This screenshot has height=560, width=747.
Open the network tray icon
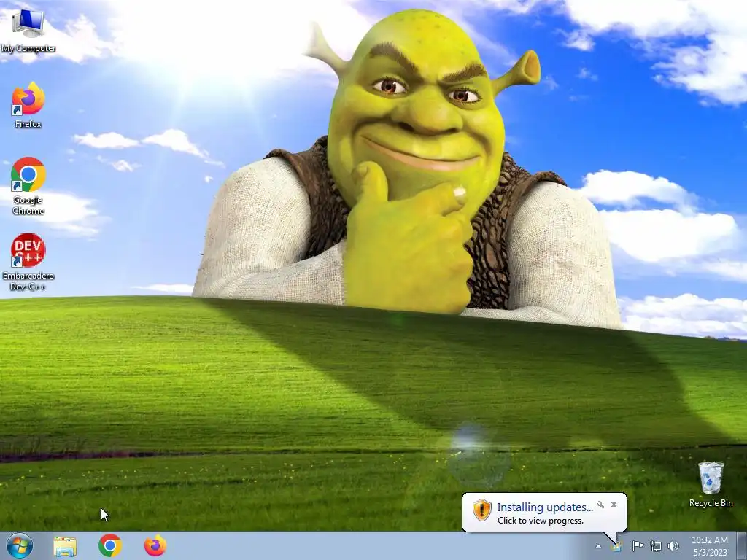coord(656,546)
